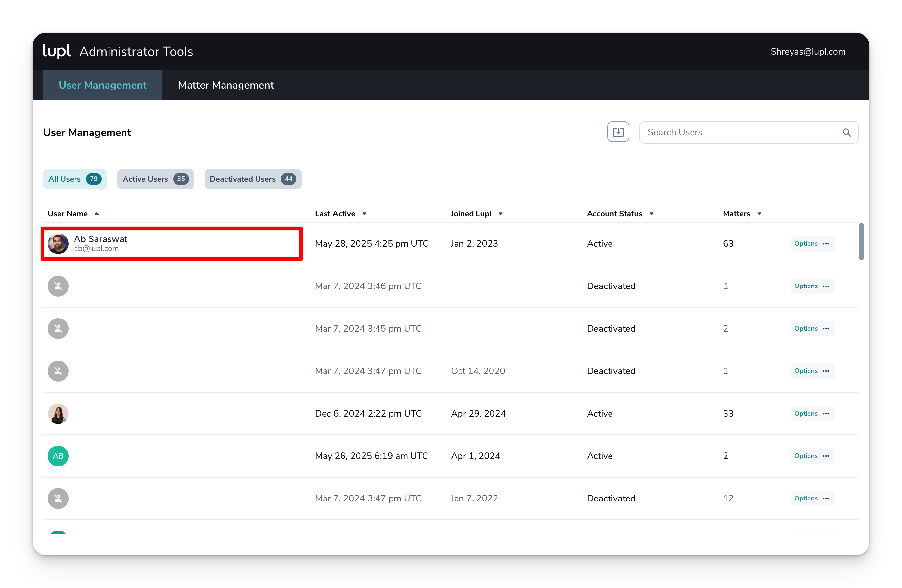Sort by Joined Lupl column arrow
Viewport: 902px width, 588px height.
click(x=500, y=214)
